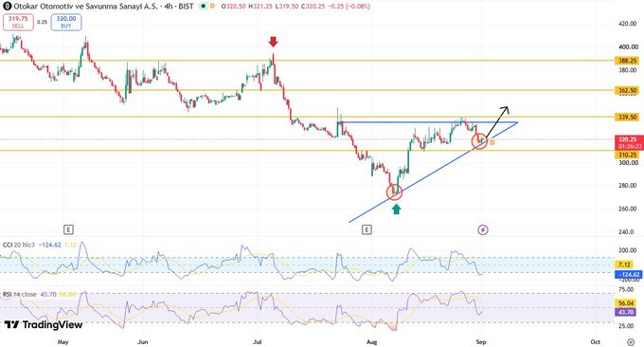Click the CCI value label -124.62
This screenshot has height=347, width=644.
click(x=628, y=274)
